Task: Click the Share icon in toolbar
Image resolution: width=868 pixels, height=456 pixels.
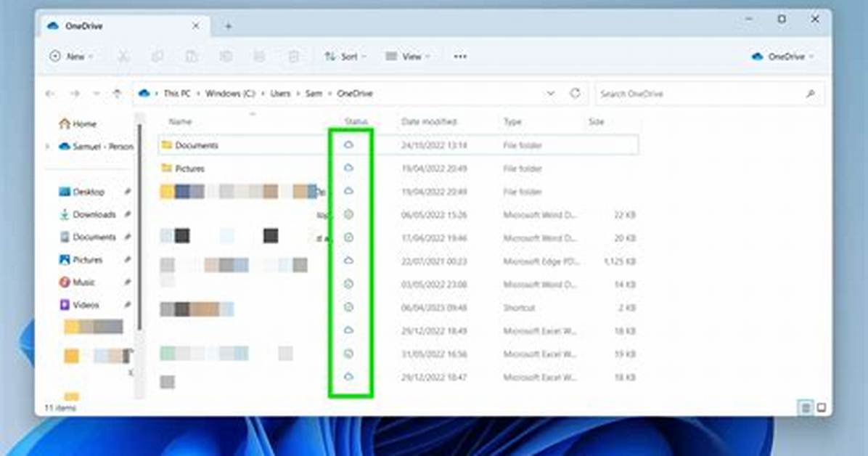Action: tap(259, 57)
